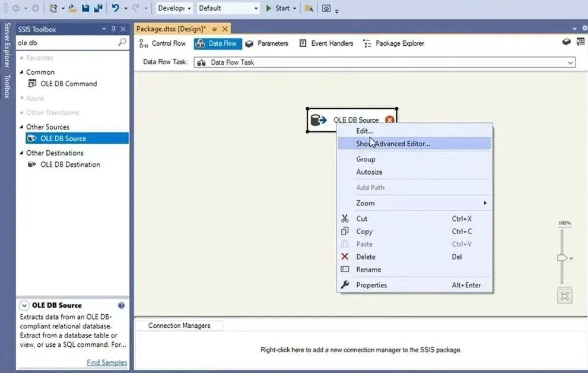Open the Data Flow Task dropdown

(x=570, y=62)
